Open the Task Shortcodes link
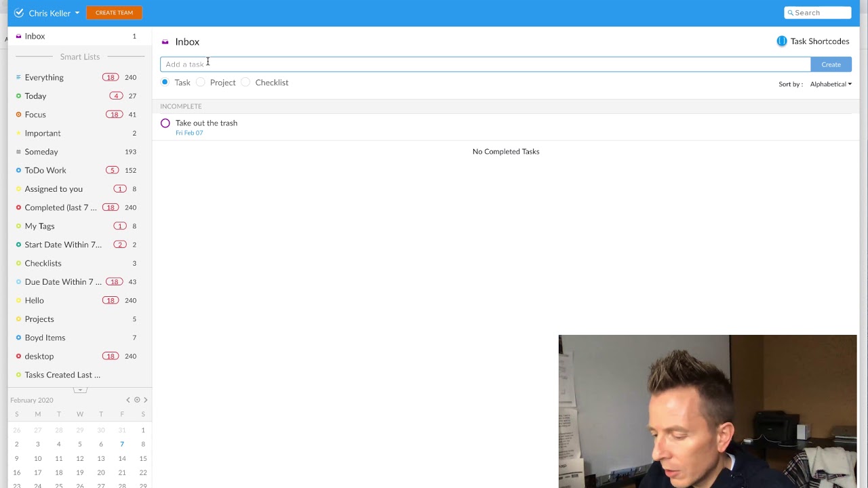The width and height of the screenshot is (868, 488). coord(820,41)
